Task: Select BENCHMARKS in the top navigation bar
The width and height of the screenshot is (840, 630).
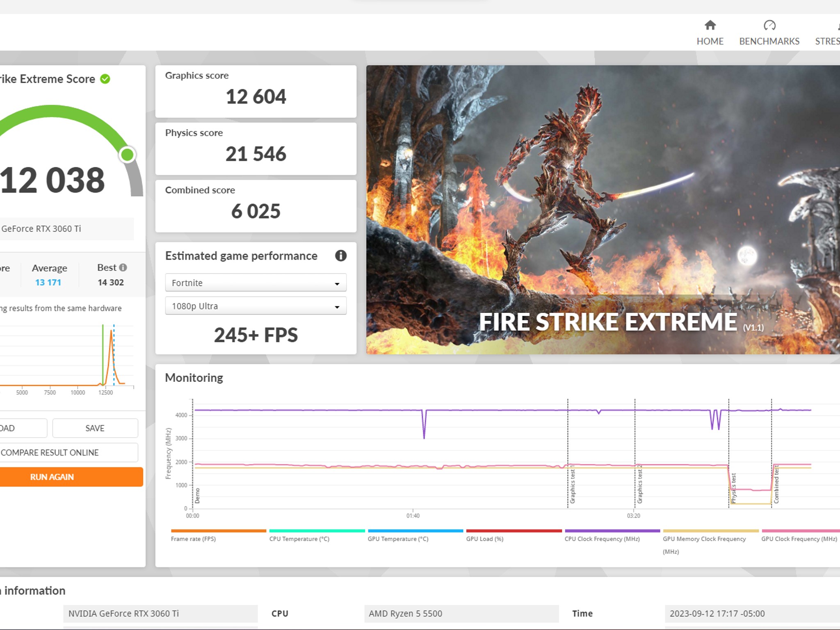Action: coord(769,41)
